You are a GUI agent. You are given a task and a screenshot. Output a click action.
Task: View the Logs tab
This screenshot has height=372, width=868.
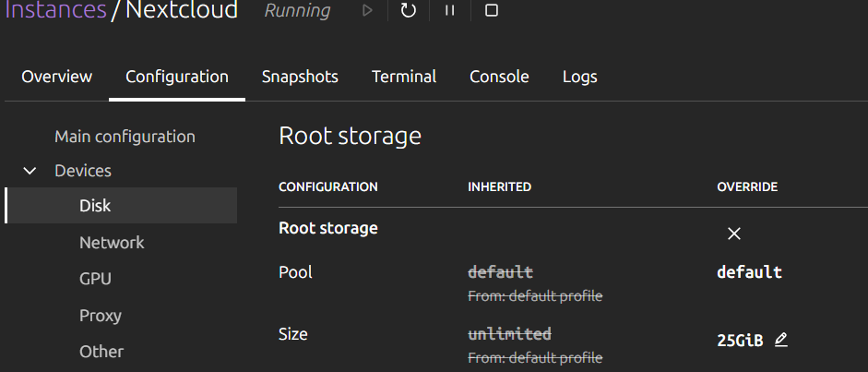[x=580, y=77]
